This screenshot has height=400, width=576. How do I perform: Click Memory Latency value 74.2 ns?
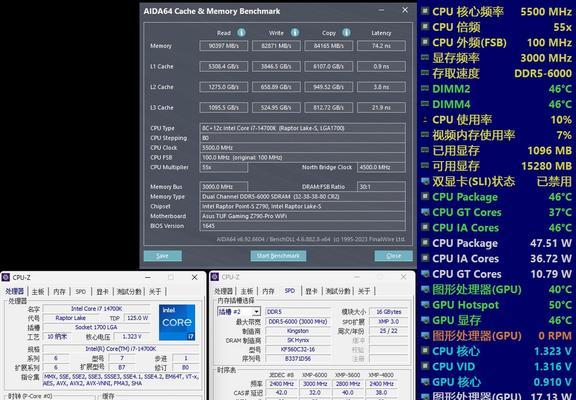coord(381,46)
